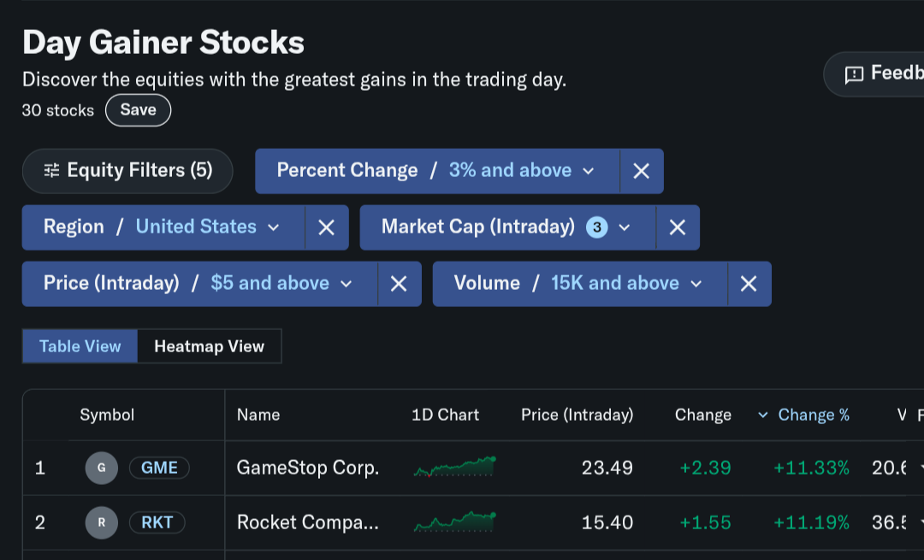Click the GameStop 'G' logo icon

pyautogui.click(x=102, y=468)
